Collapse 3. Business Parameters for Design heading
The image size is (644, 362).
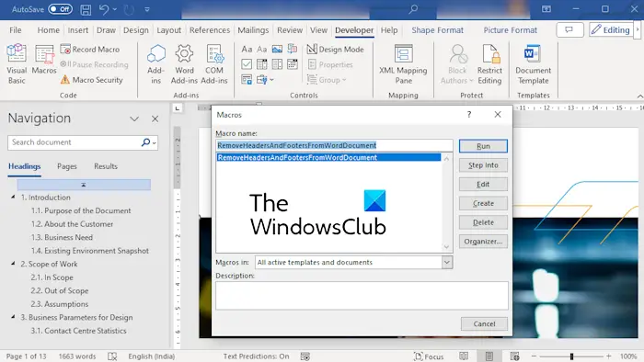[x=13, y=317]
